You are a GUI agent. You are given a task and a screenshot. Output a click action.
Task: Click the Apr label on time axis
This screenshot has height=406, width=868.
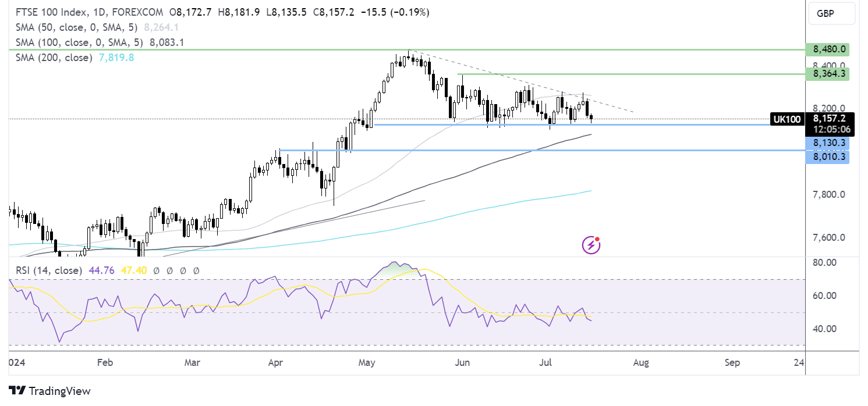275,363
